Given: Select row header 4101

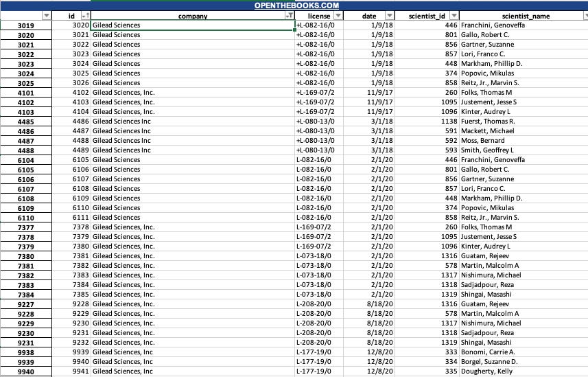Looking at the screenshot, I should 26,93.
